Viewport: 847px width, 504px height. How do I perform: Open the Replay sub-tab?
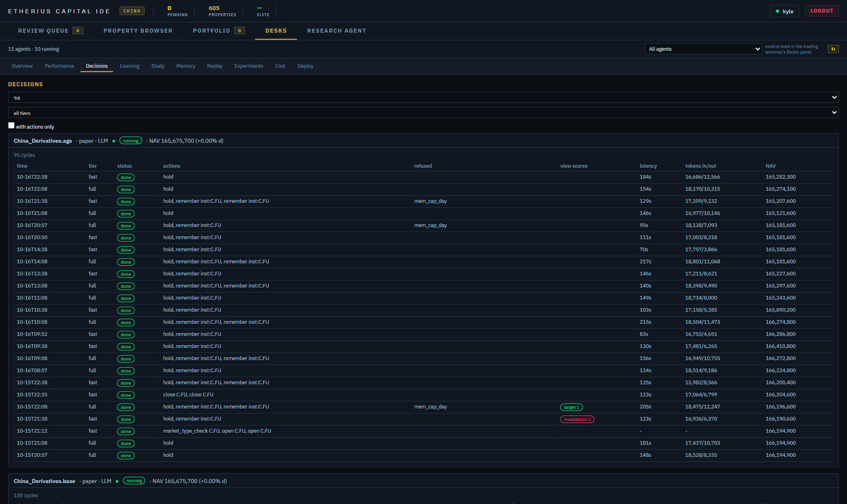pos(215,66)
